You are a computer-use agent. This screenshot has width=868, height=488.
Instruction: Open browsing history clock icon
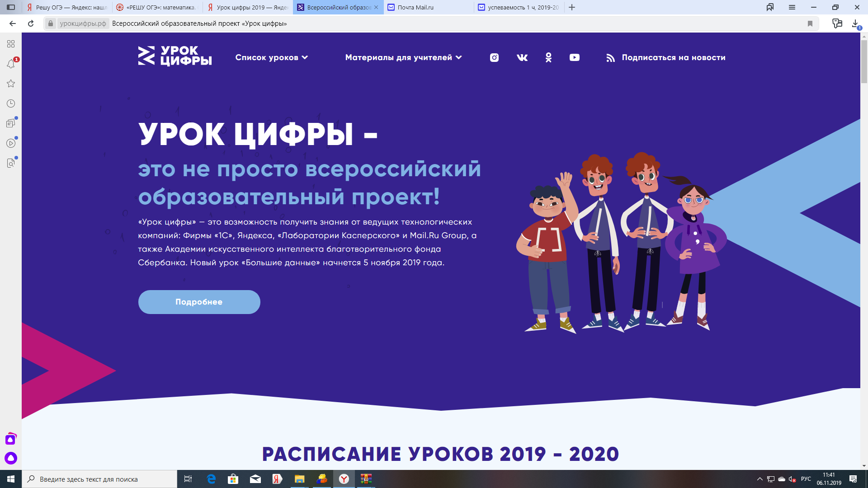tap(11, 103)
